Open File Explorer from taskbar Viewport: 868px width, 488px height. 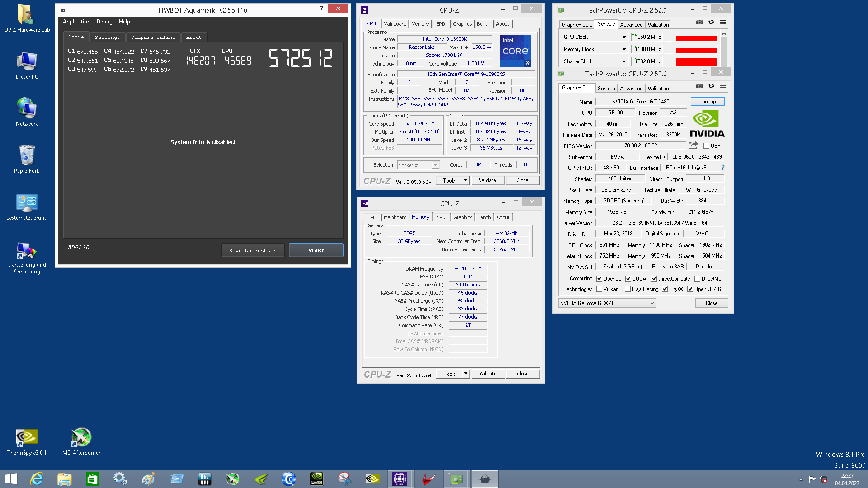pos(65,479)
